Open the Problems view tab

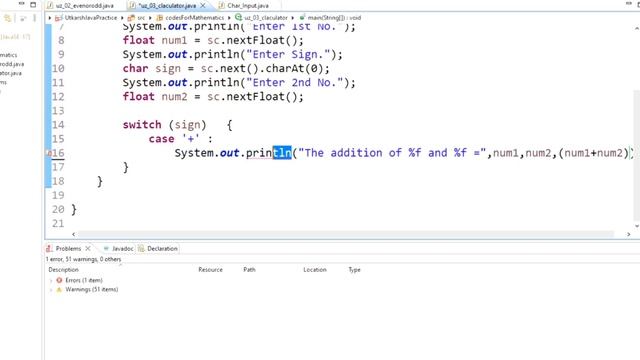coord(68,248)
